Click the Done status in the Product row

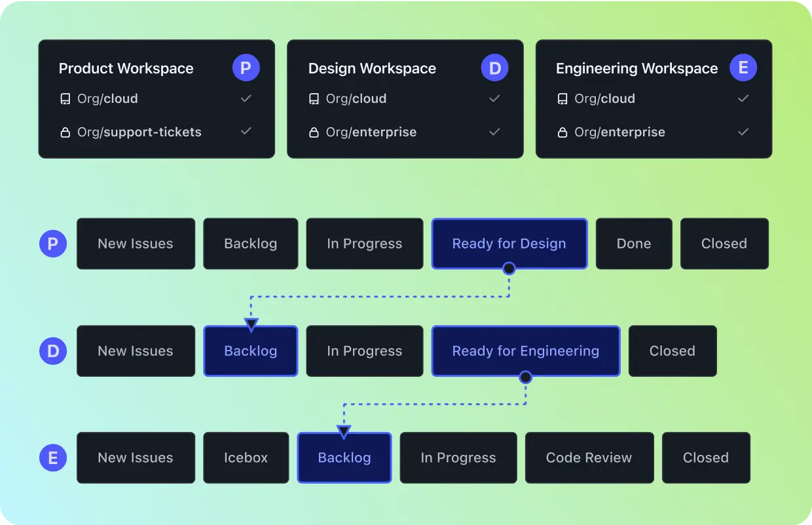633,243
